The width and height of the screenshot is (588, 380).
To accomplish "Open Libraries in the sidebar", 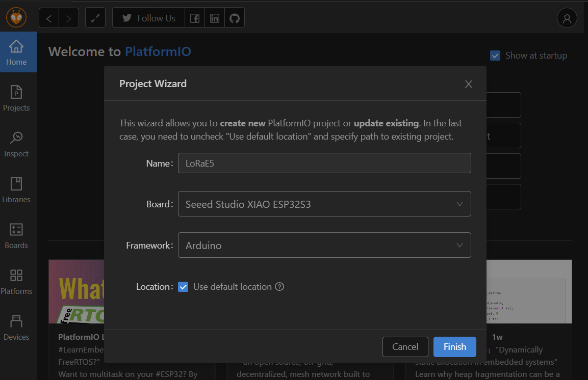I will click(16, 190).
